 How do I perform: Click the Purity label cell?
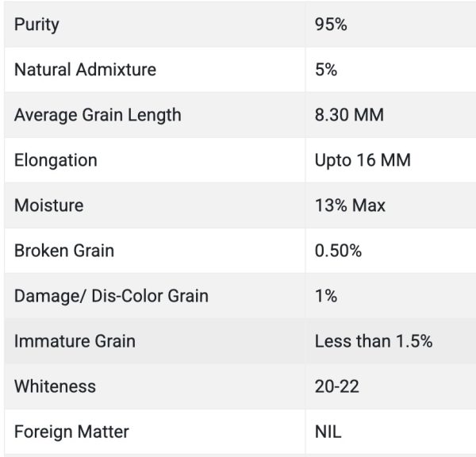pos(36,25)
